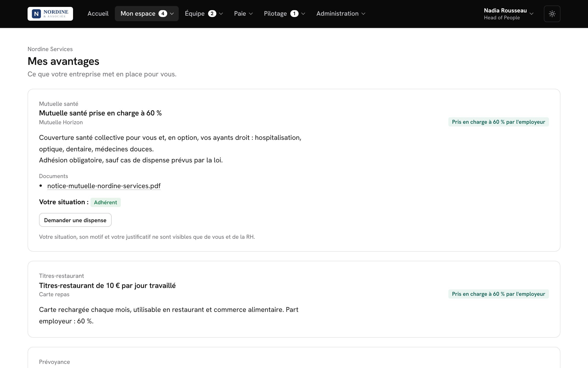Open the Pilotage dropdown menu
The image size is (588, 368).
click(284, 14)
